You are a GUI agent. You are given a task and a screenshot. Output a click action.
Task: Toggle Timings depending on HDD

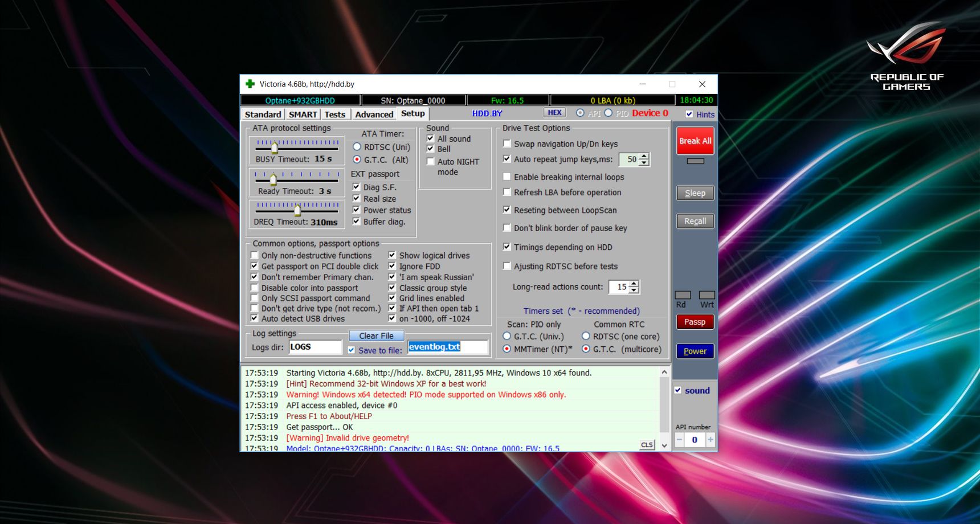click(x=507, y=247)
